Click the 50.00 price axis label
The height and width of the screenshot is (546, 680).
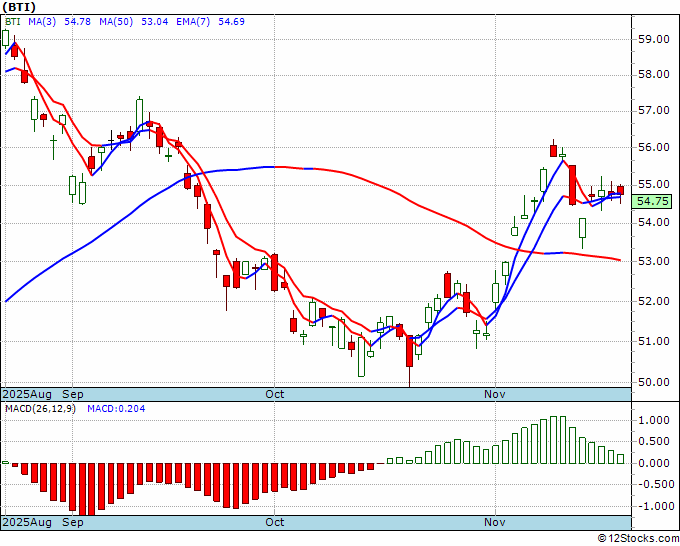click(x=654, y=382)
